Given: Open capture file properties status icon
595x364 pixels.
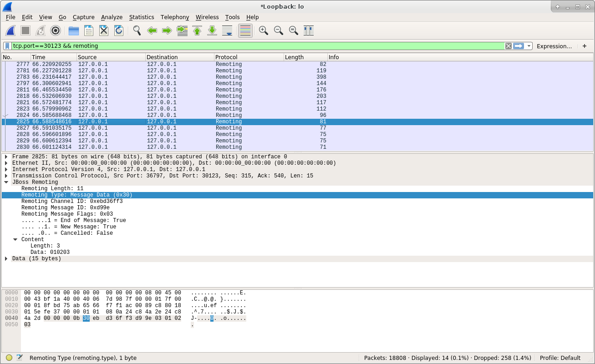Looking at the screenshot, I should pos(20,358).
